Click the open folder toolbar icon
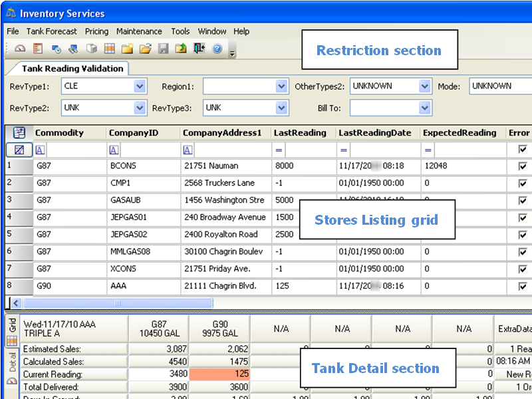532x399 pixels. point(145,49)
